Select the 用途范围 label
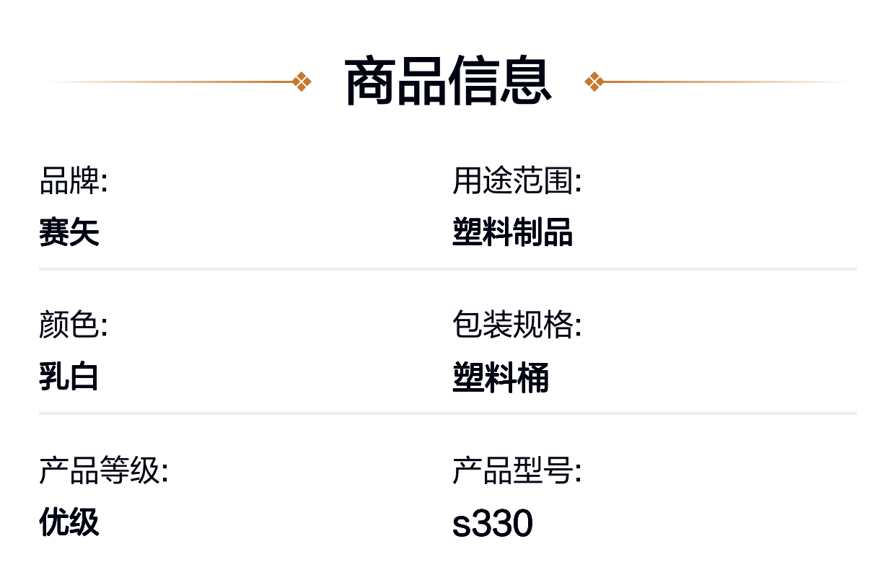Image resolution: width=896 pixels, height=588 pixels. [517, 180]
